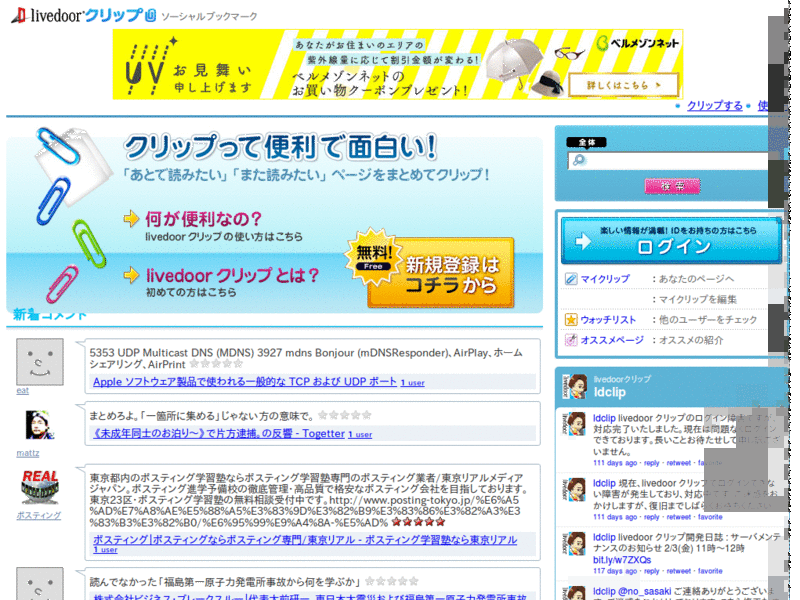Click star rating on まとめろよ comment
The height and width of the screenshot is (600, 800).
point(345,415)
